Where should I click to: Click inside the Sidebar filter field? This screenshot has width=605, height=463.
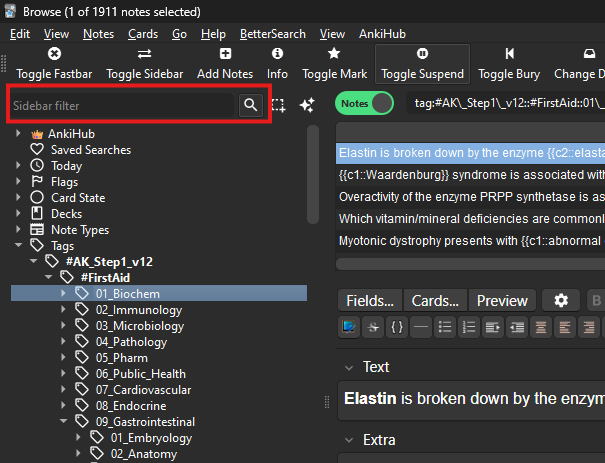point(122,105)
